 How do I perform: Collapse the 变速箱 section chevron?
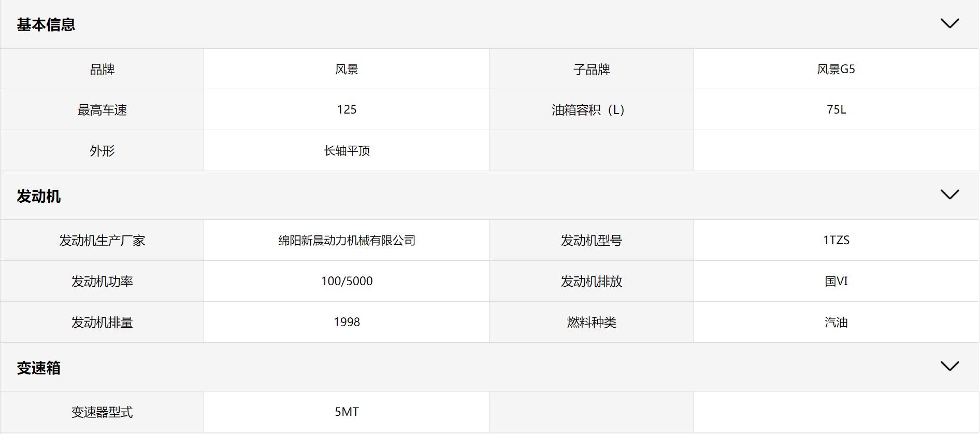(949, 366)
